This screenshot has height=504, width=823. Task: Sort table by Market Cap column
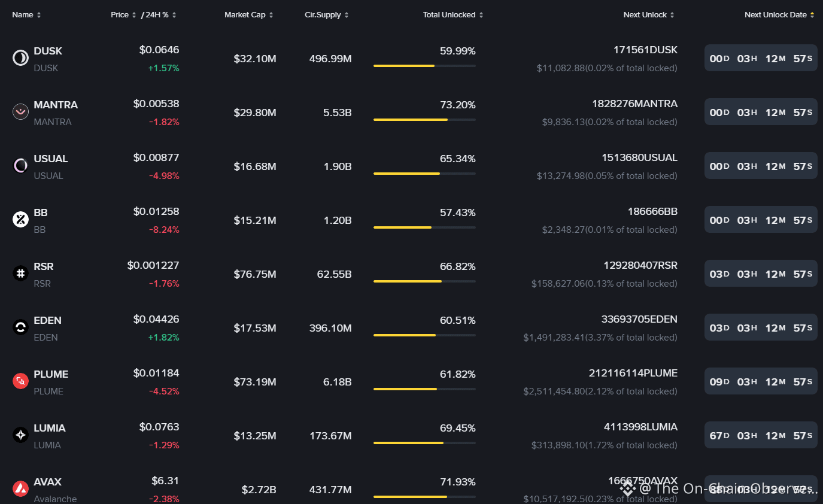pos(249,15)
